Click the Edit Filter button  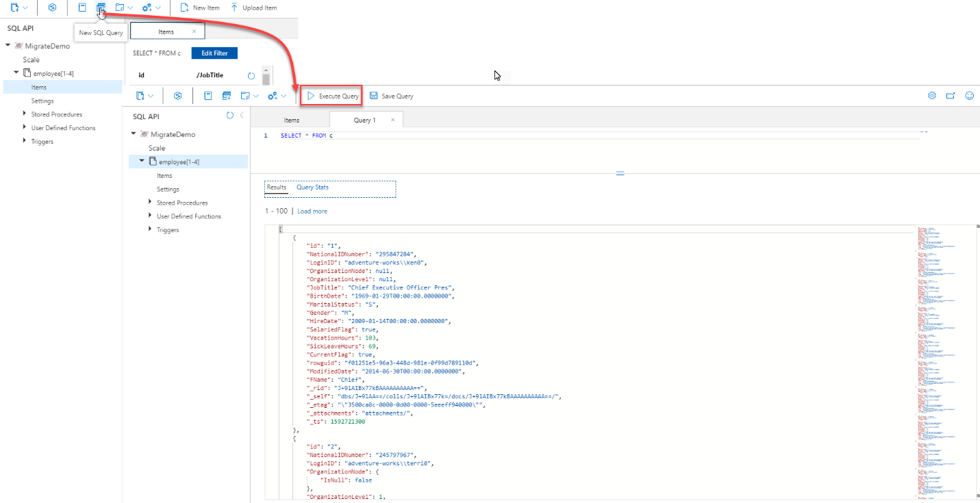coord(214,53)
